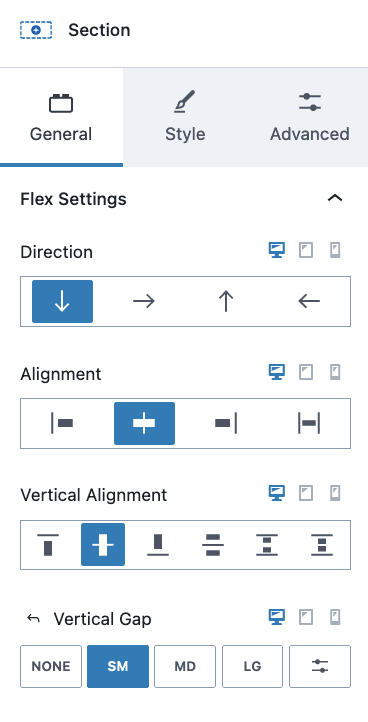The width and height of the screenshot is (368, 722).
Task: Set Vertical Gap to MD
Action: [x=185, y=666]
